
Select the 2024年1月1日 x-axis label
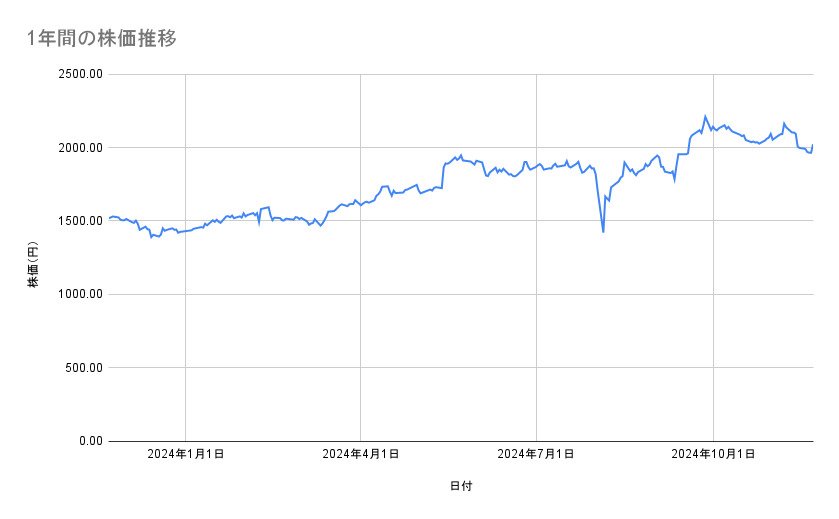(185, 455)
